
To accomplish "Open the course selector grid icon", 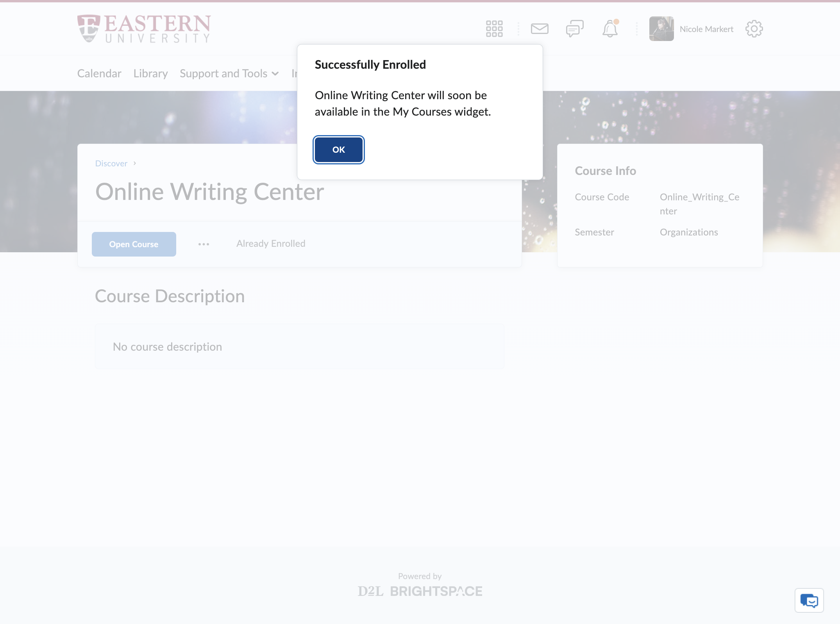I will pyautogui.click(x=494, y=29).
